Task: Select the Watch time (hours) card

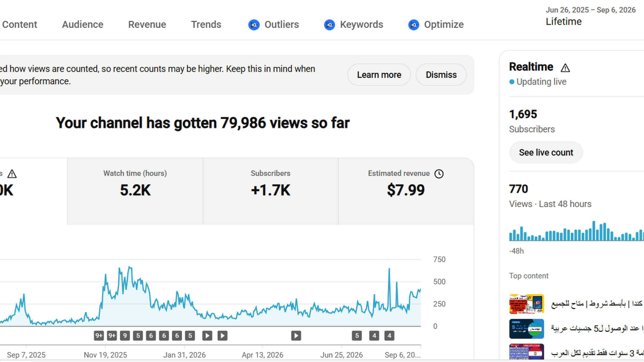Action: coord(135,191)
